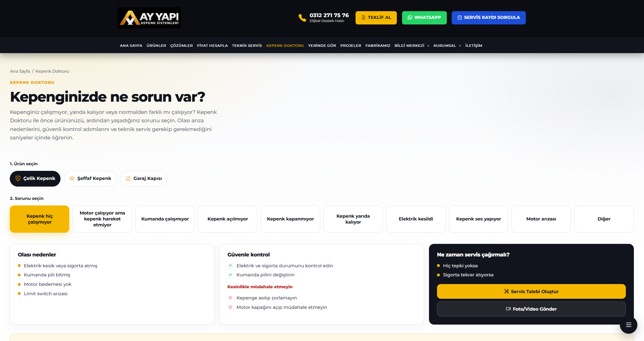This screenshot has width=644, height=341.
Task: Select the Garaj Kapısı product option
Action: (x=143, y=179)
